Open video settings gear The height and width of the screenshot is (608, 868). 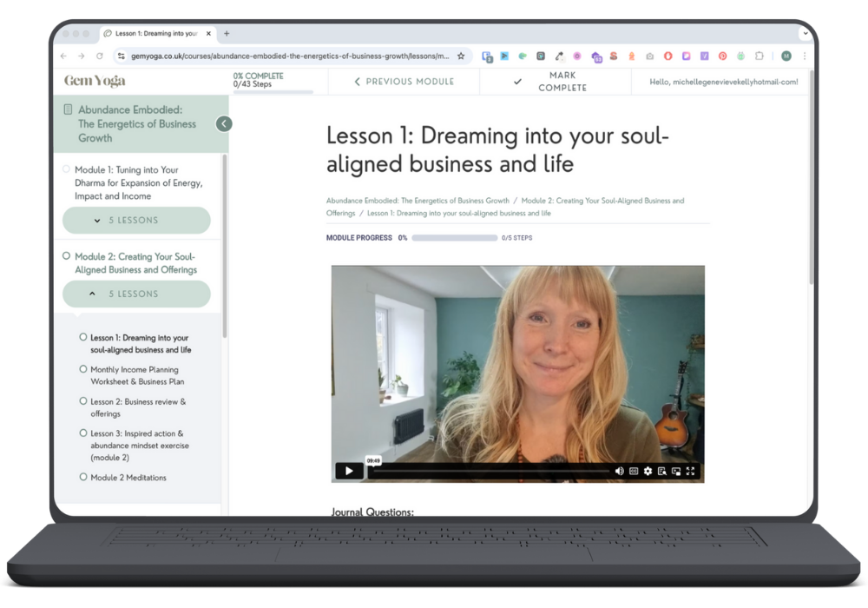[648, 471]
